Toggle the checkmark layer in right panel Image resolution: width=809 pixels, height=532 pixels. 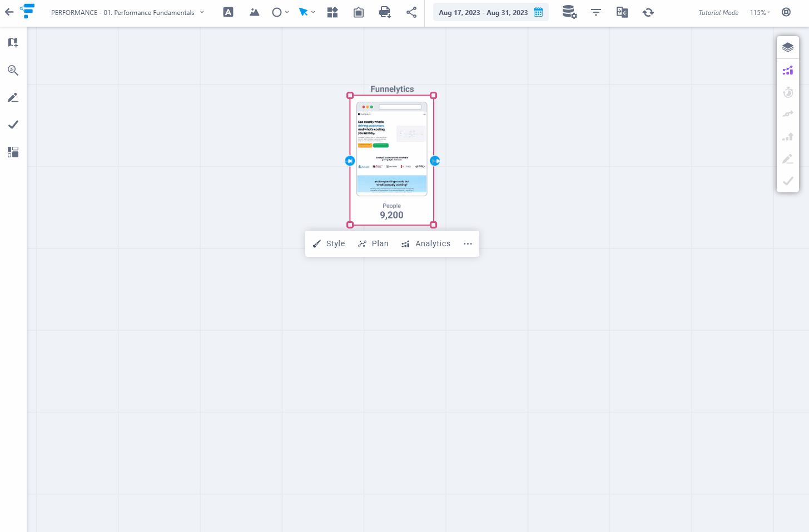(788, 181)
